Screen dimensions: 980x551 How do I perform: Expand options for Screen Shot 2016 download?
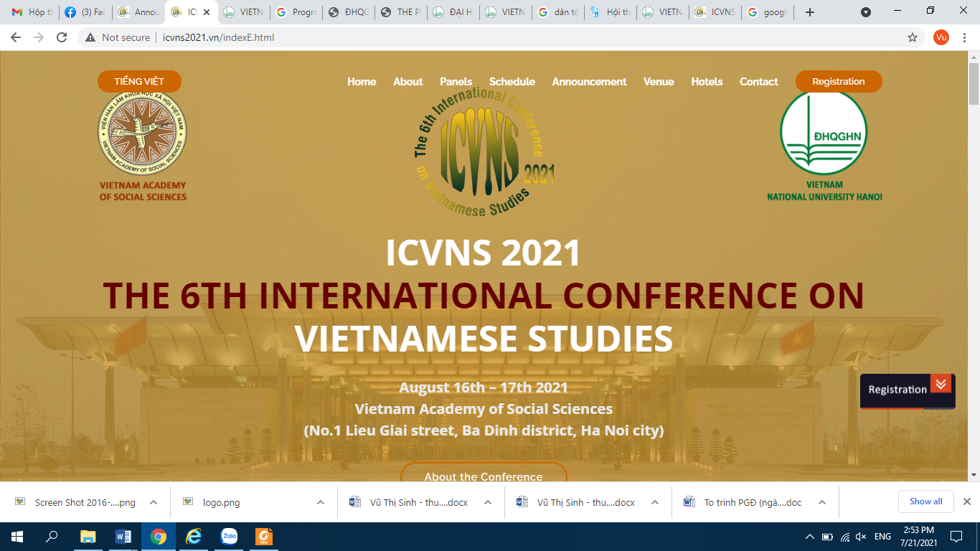[154, 502]
